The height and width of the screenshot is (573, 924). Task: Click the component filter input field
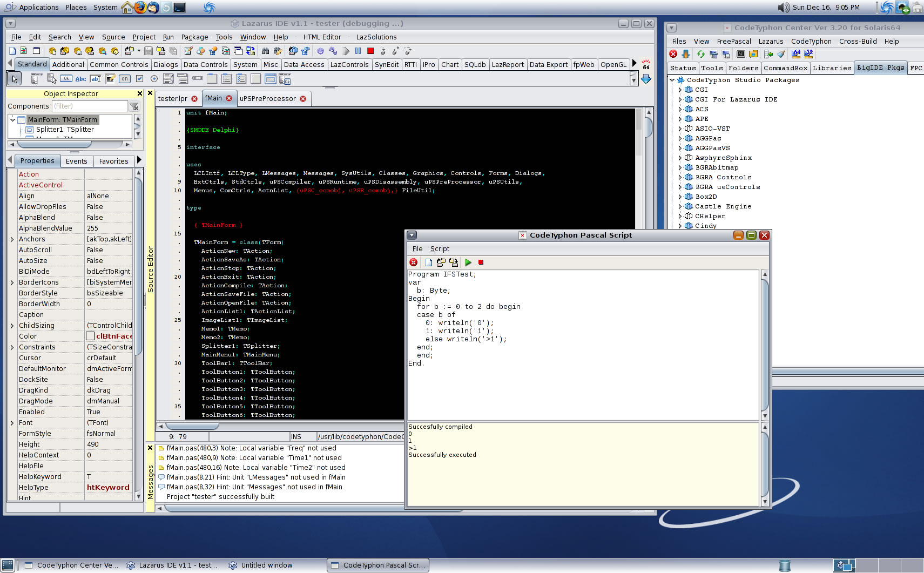click(89, 106)
